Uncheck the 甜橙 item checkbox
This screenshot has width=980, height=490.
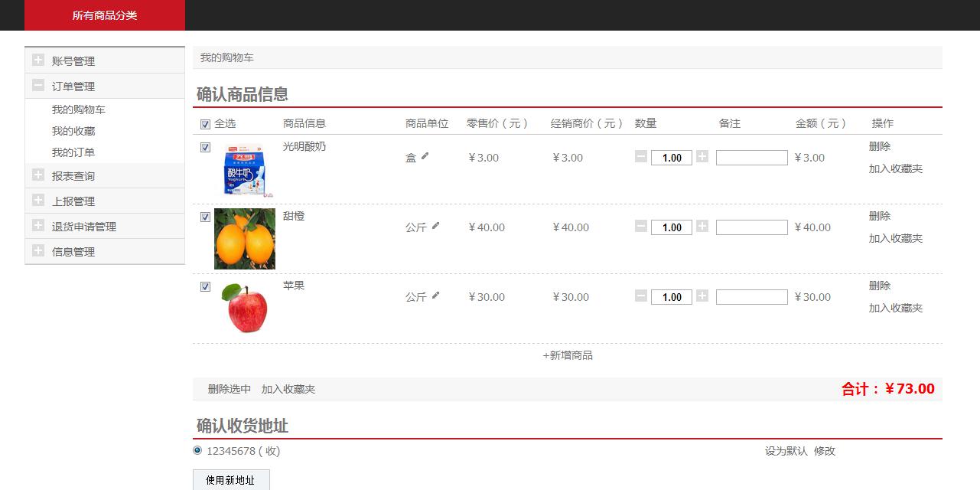coord(205,217)
